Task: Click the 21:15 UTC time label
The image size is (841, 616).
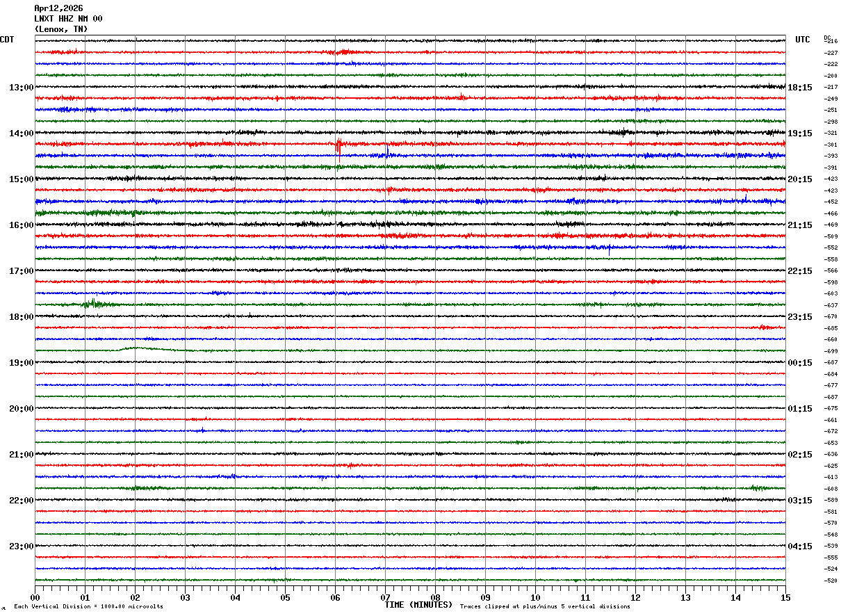Action: pyautogui.click(x=800, y=225)
